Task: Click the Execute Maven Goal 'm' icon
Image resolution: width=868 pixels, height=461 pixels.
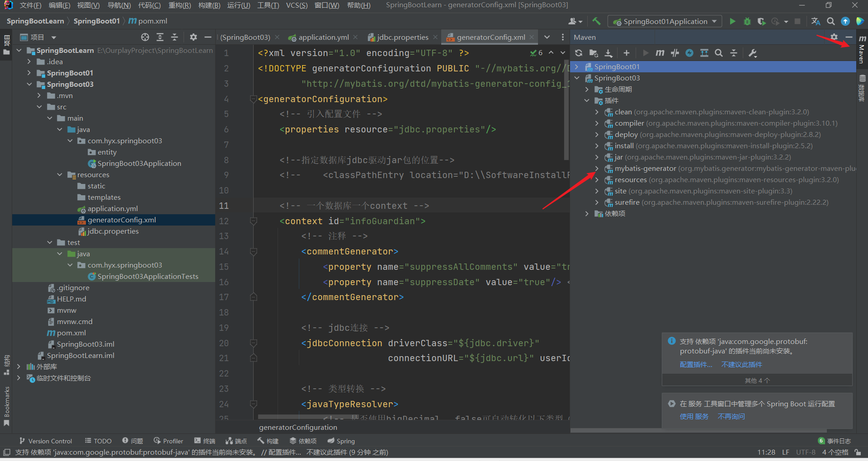Action: [x=660, y=53]
